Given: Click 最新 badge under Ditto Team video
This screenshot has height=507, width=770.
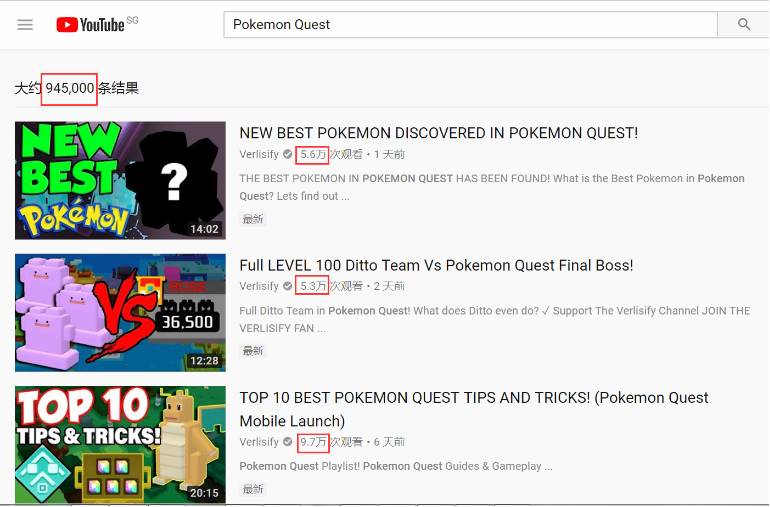Looking at the screenshot, I should 253,351.
